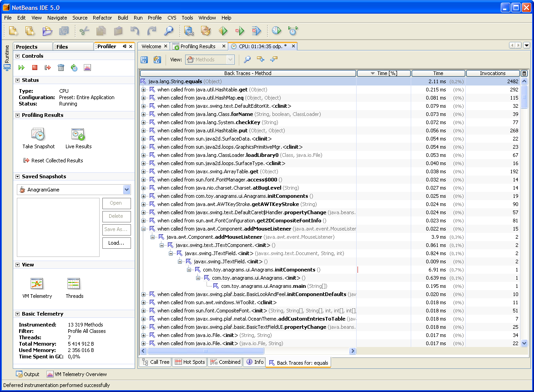Screen dimensions: 534x392
Task: Click the Clean and Build Main Project icon
Action: pos(206,31)
